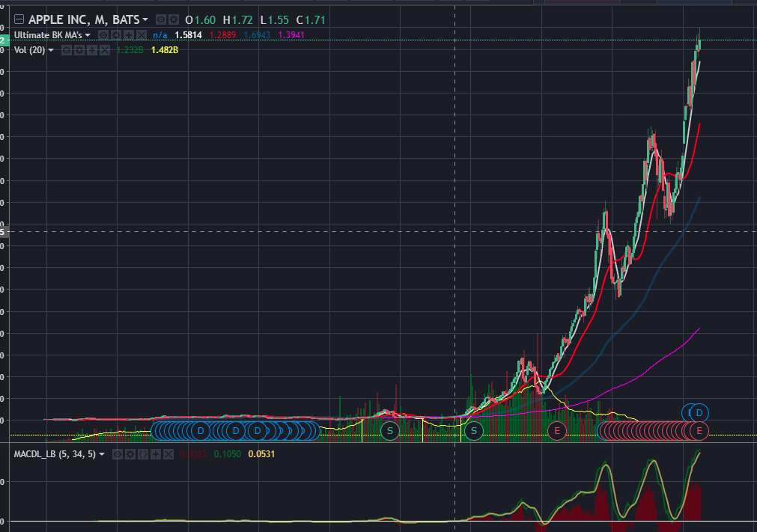Click the green 1.232B volume value
This screenshot has width=757, height=532.
tap(130, 50)
